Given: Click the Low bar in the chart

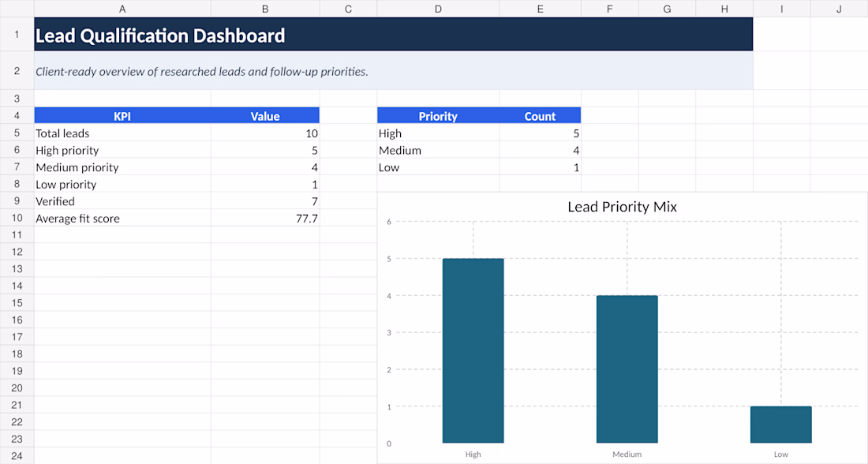Looking at the screenshot, I should point(781,425).
